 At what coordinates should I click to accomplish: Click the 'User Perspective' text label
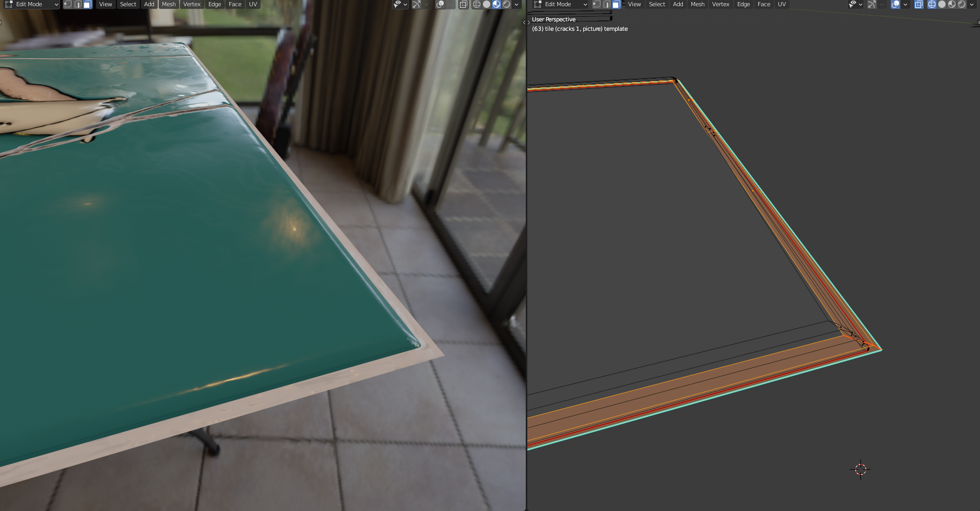(553, 19)
